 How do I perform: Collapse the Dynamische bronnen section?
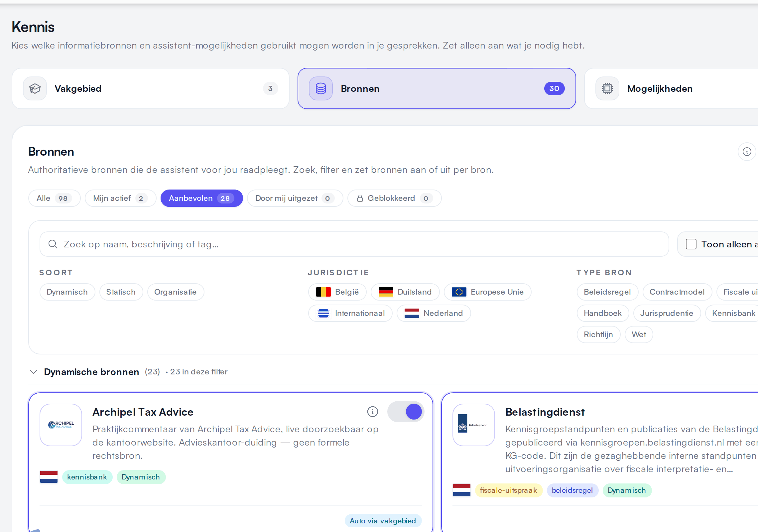(x=34, y=372)
